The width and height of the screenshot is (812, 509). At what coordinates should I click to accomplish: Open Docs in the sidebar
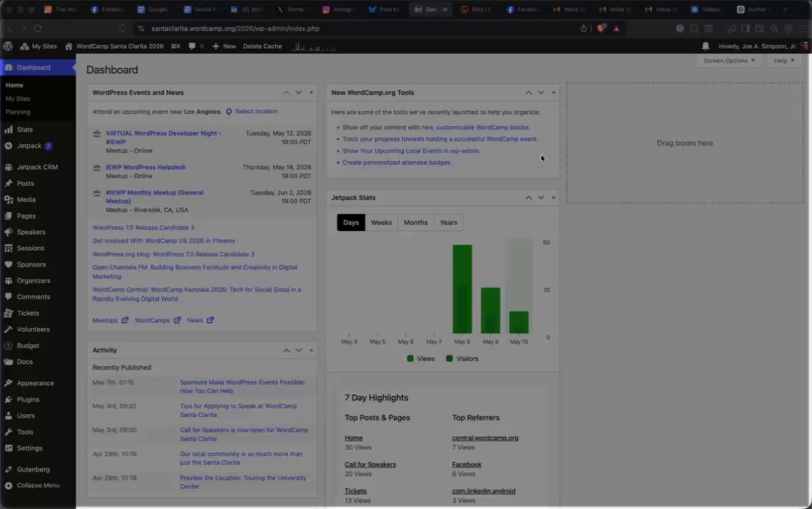(24, 361)
